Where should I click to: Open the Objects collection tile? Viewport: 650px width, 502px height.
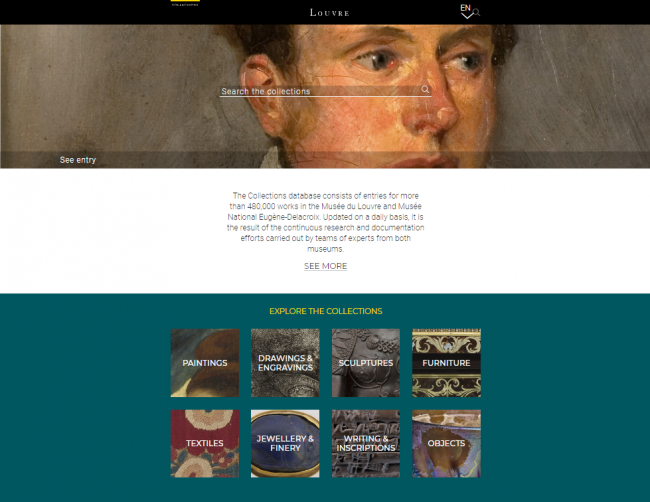(446, 444)
